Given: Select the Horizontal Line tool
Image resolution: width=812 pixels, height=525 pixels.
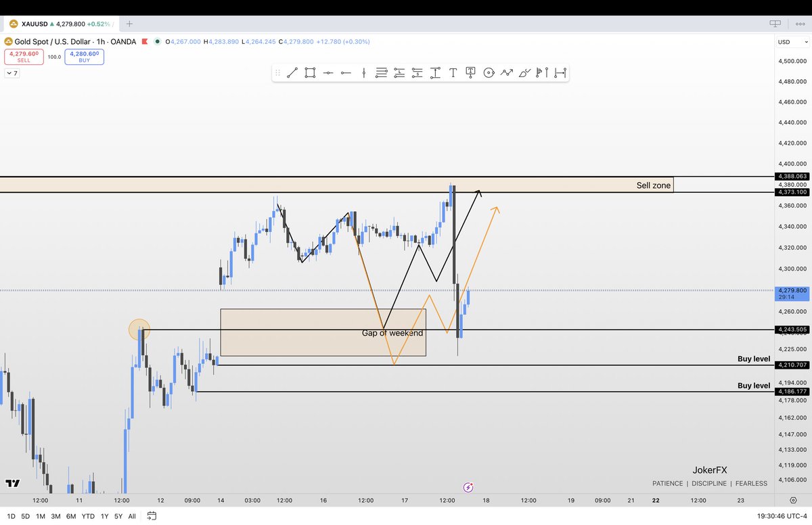Looking at the screenshot, I should (x=328, y=72).
